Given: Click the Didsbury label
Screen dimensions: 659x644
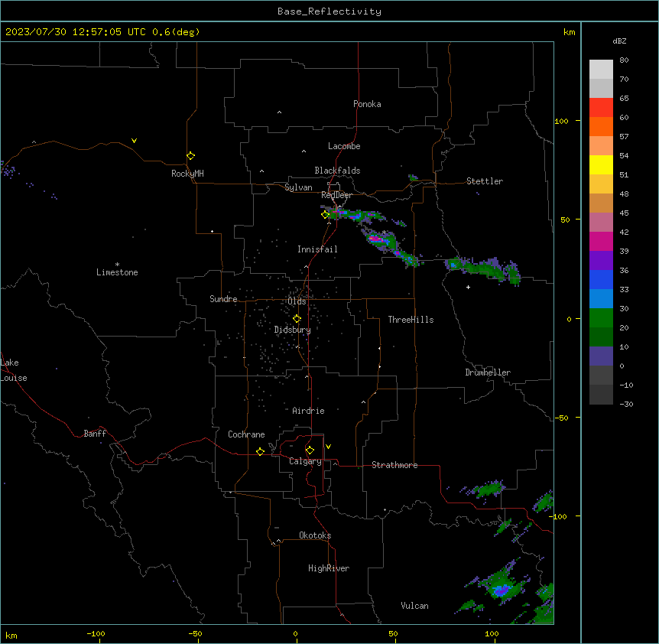Looking at the screenshot, I should (293, 330).
